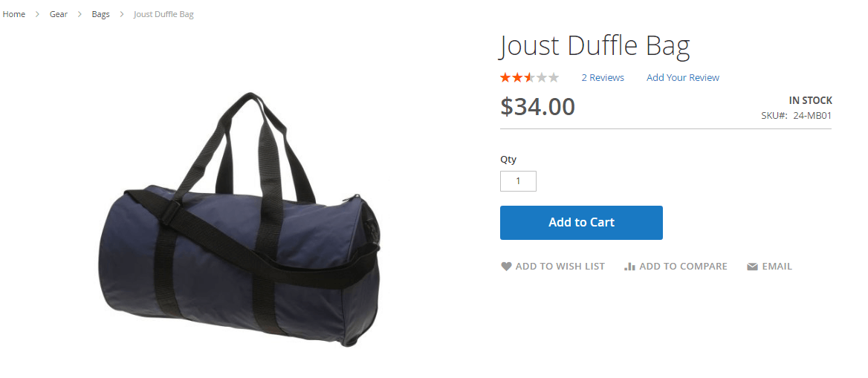Select the Joust Duffle Bag breadcrumb text
Screen dimensions: 868x378
pos(163,14)
